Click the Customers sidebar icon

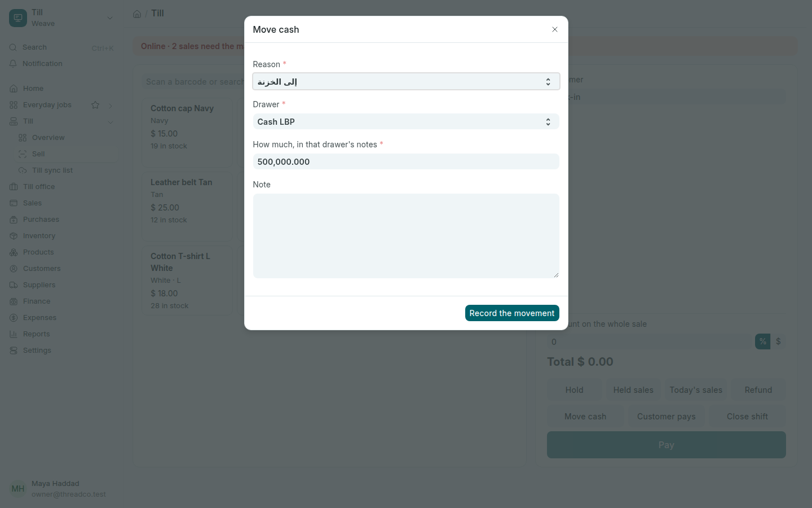tap(14, 269)
